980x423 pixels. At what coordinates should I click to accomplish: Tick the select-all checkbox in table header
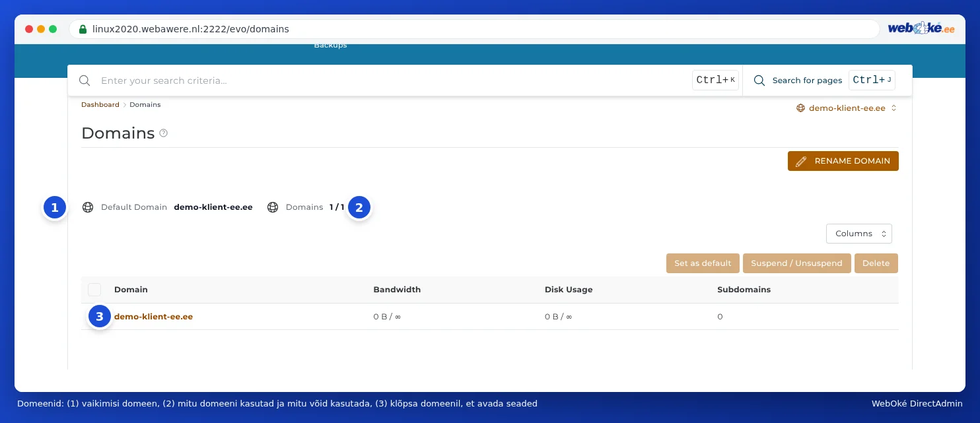click(x=94, y=290)
